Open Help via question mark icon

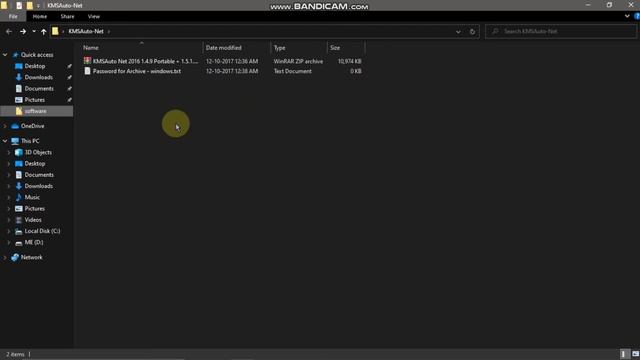tap(637, 16)
